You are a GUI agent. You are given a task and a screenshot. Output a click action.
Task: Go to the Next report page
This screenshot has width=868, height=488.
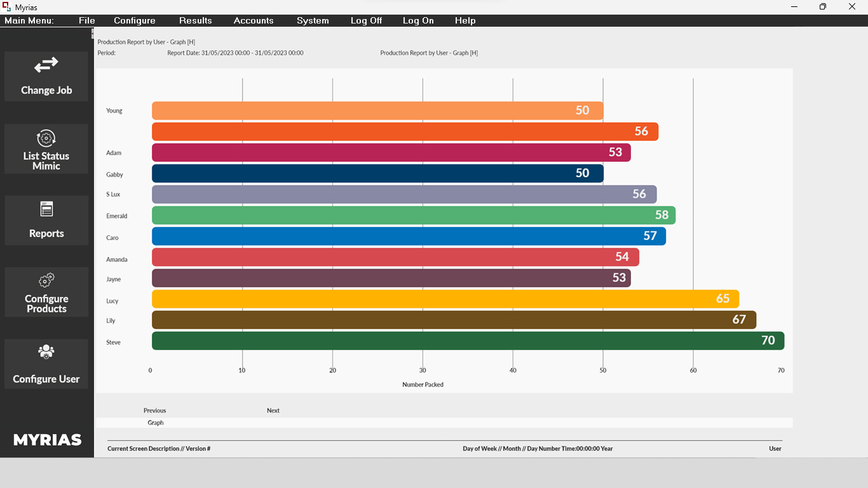coord(273,410)
